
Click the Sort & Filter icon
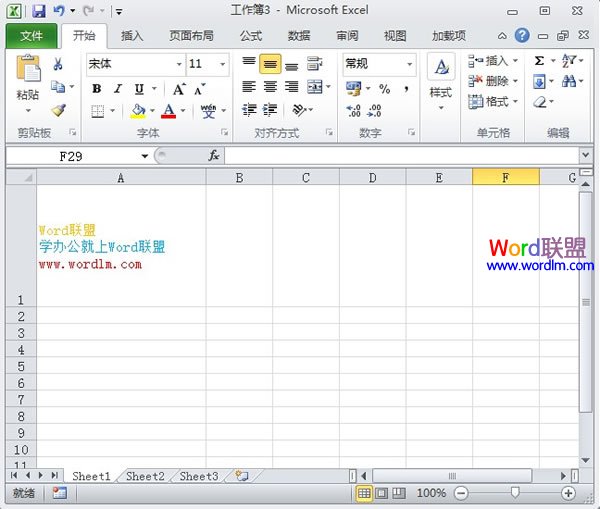(569, 60)
